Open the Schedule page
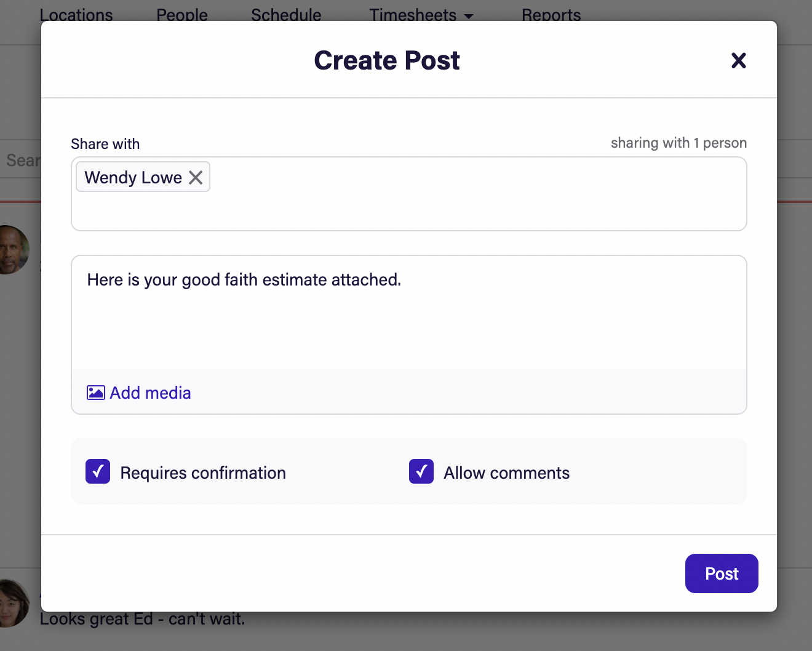The image size is (812, 651). pyautogui.click(x=286, y=15)
